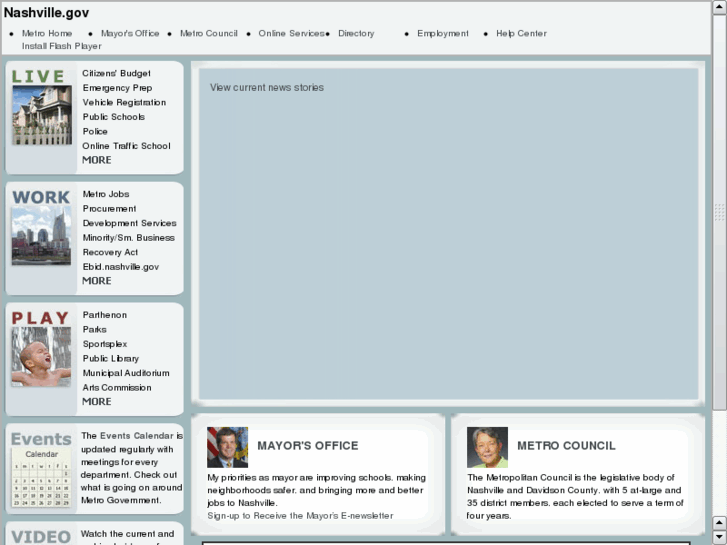Screen dimensions: 727x545
Task: Open the Help Center link
Action: [x=521, y=33]
